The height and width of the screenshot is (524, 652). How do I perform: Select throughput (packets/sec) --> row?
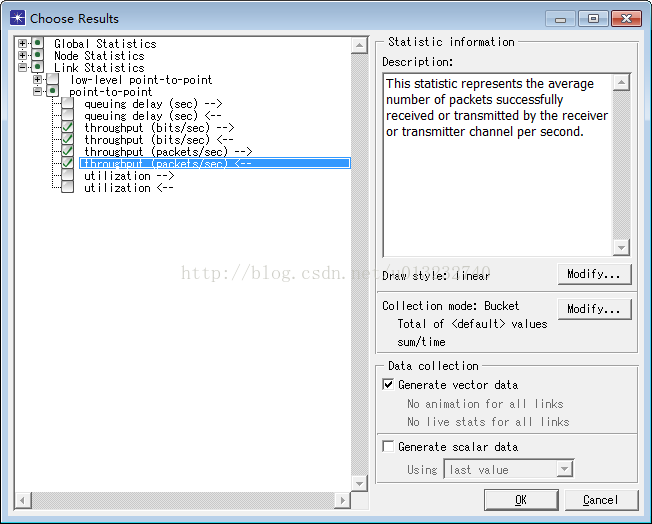coord(168,152)
